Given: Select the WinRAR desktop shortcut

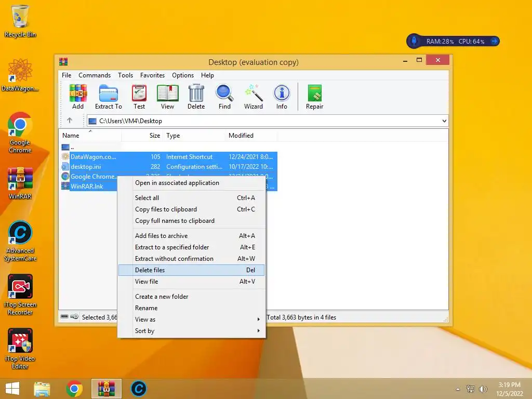Looking at the screenshot, I should pyautogui.click(x=20, y=183).
